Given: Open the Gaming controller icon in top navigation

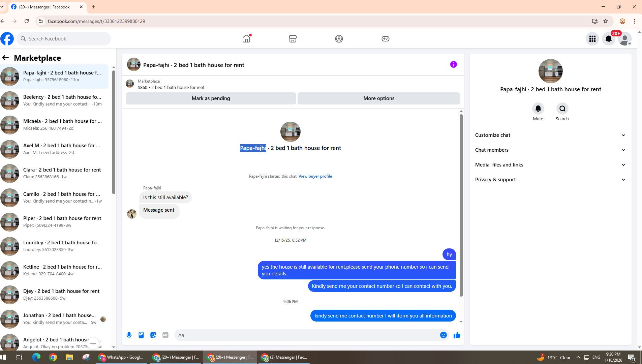Looking at the screenshot, I should point(385,39).
